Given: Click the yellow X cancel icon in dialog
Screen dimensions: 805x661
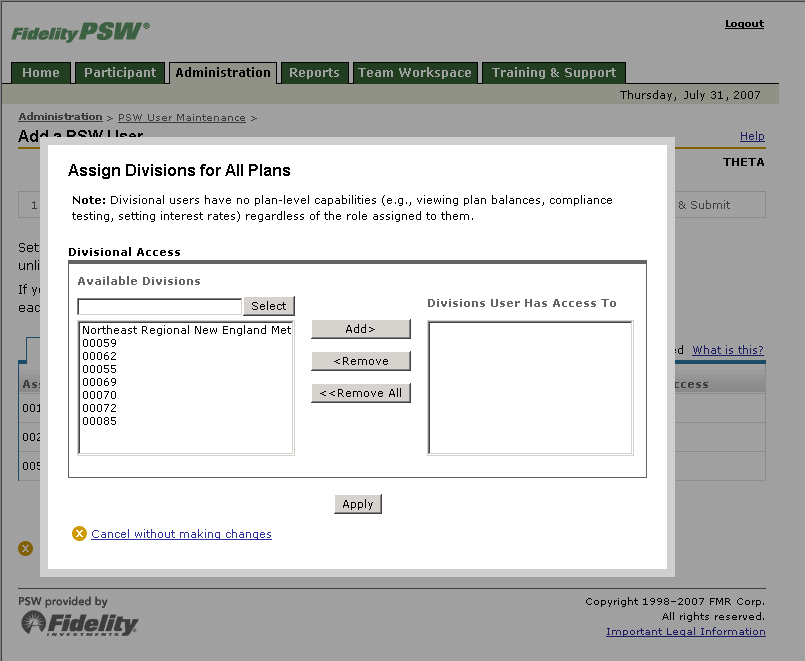Looking at the screenshot, I should [x=79, y=534].
